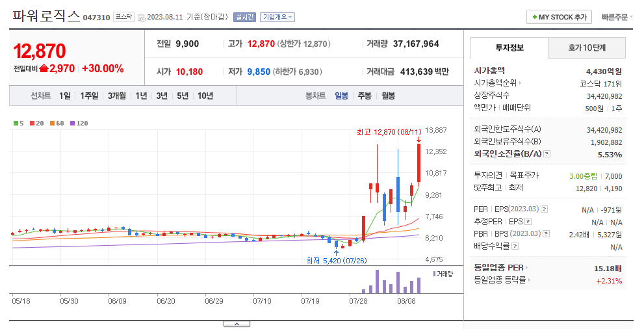Image resolution: width=644 pixels, height=329 pixels.
Task: Select the 3년 line chart
Action: click(x=162, y=96)
